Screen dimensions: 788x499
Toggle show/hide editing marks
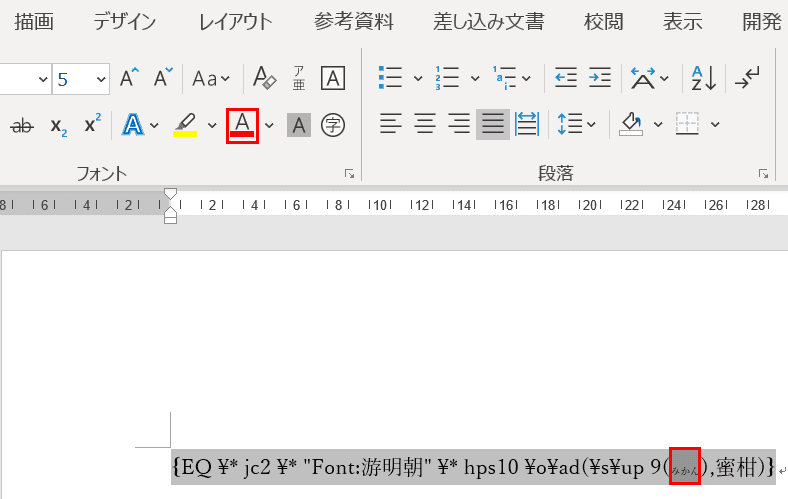click(747, 78)
